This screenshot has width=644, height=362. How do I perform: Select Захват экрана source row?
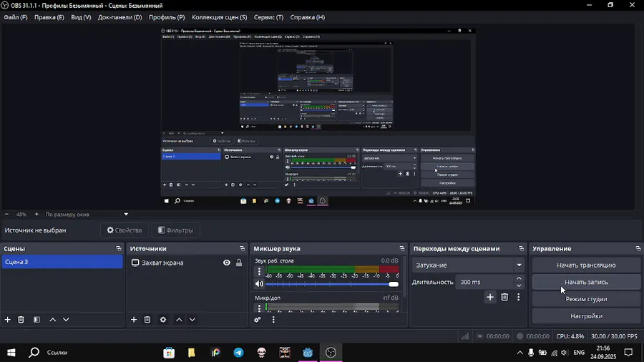tap(187, 263)
